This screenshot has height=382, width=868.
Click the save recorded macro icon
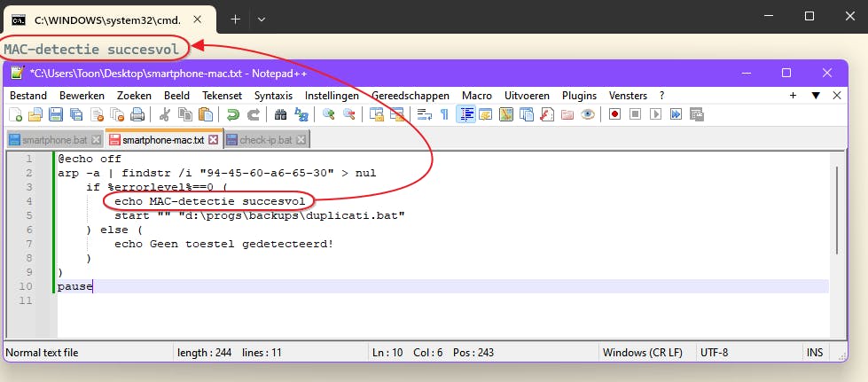tap(696, 114)
